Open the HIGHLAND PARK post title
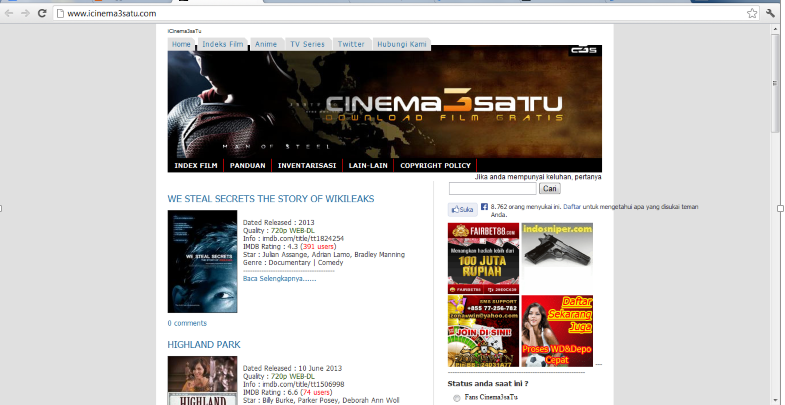Image resolution: width=785 pixels, height=405 pixels. tap(204, 344)
